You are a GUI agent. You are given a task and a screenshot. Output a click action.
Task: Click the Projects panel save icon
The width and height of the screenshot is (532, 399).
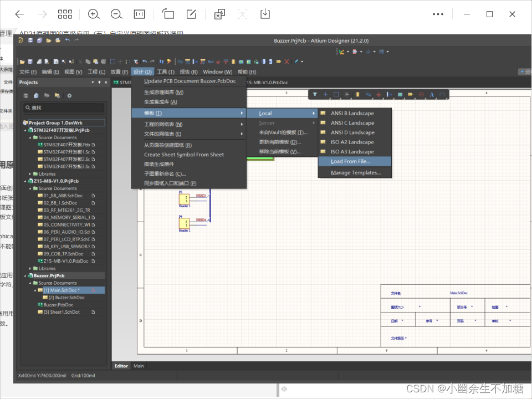tap(26, 96)
